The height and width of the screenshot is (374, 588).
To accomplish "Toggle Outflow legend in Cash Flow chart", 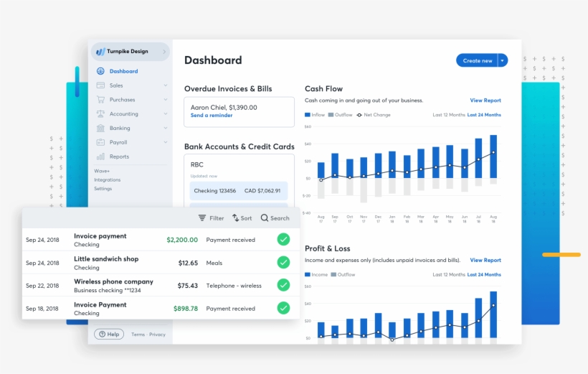I will point(341,115).
